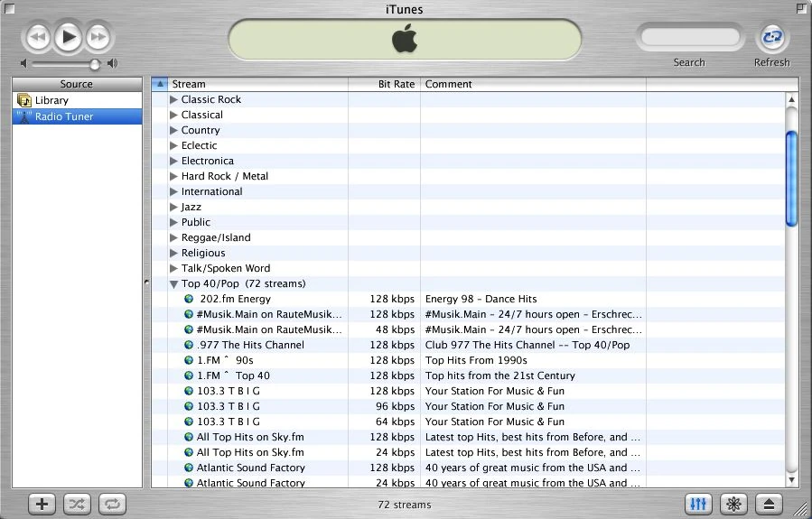Viewport: 812px width, 519px height.
Task: Click the Refresh icon button
Action: pos(772,38)
